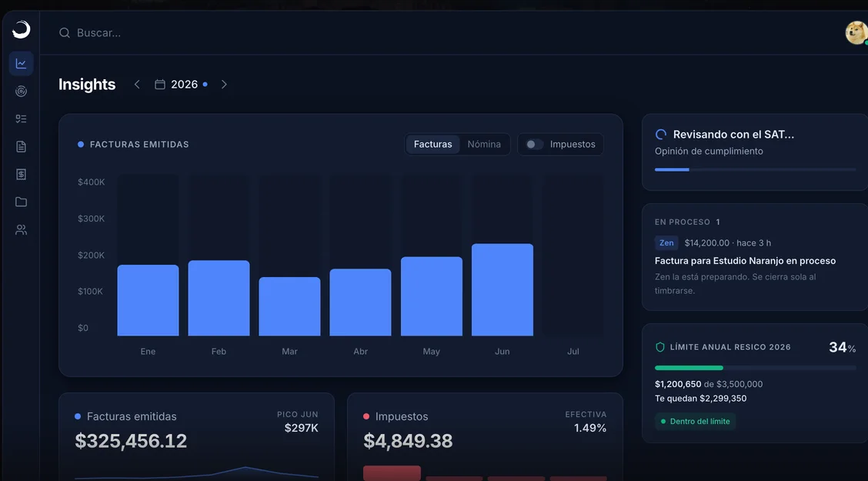Toggle the Impuestos switch on chart

534,145
